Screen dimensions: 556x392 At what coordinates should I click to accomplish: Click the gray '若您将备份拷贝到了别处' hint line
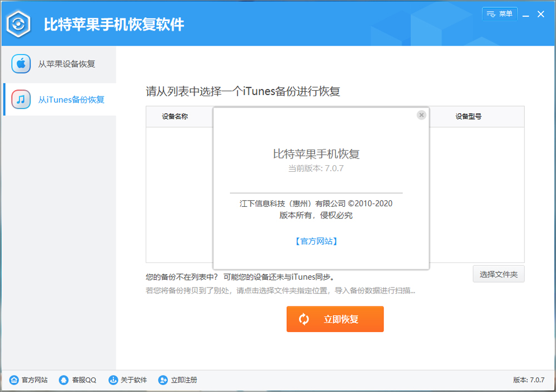point(280,291)
